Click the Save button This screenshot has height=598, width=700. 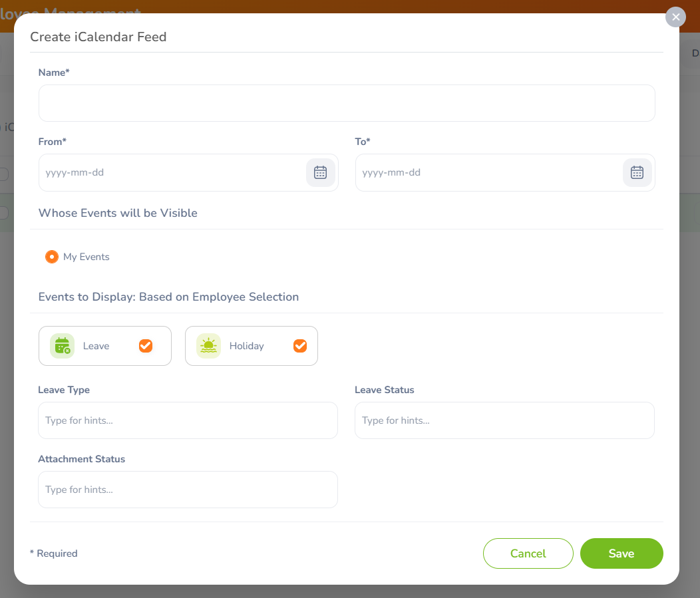tap(621, 553)
